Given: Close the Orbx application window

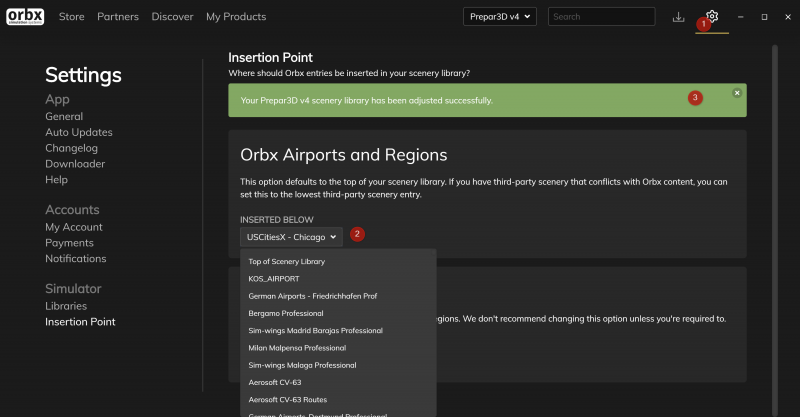Looking at the screenshot, I should point(788,17).
